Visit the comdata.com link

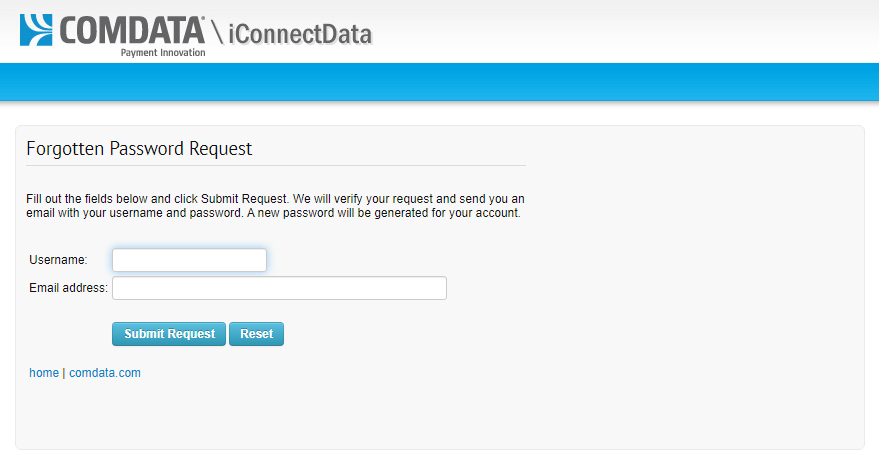tap(105, 373)
